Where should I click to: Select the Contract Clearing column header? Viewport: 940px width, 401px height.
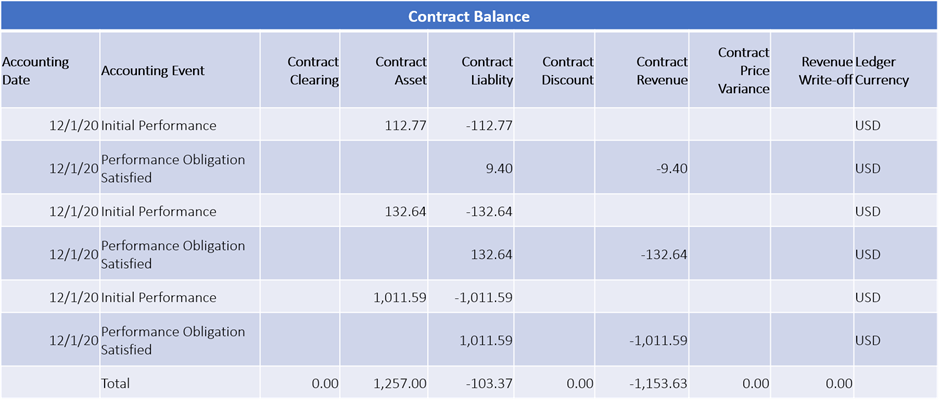click(313, 71)
